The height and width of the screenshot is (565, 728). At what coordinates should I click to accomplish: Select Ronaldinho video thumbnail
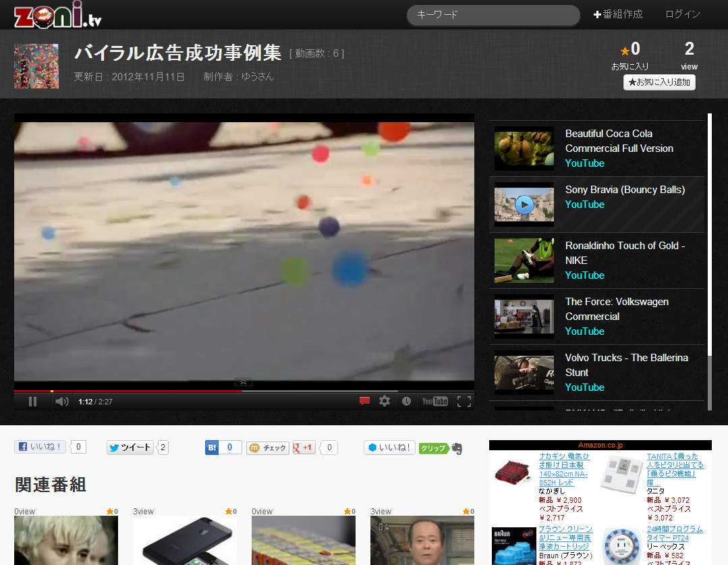524,261
